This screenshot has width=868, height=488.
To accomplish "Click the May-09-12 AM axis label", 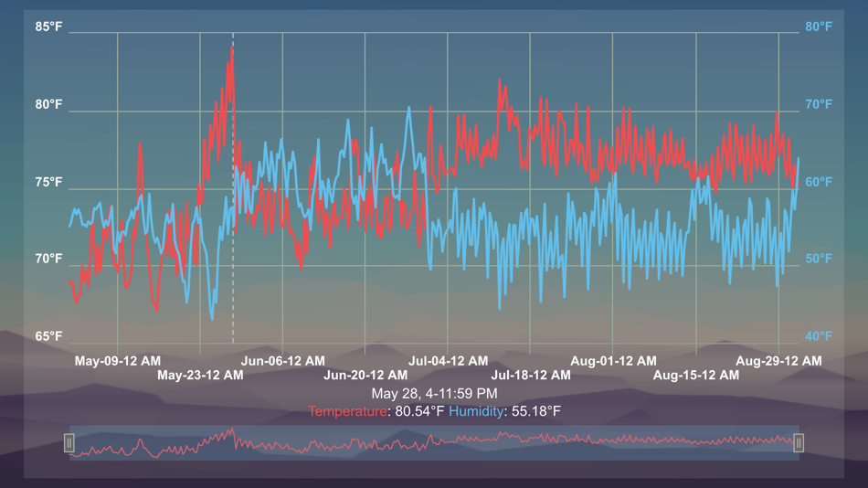I will (x=117, y=361).
